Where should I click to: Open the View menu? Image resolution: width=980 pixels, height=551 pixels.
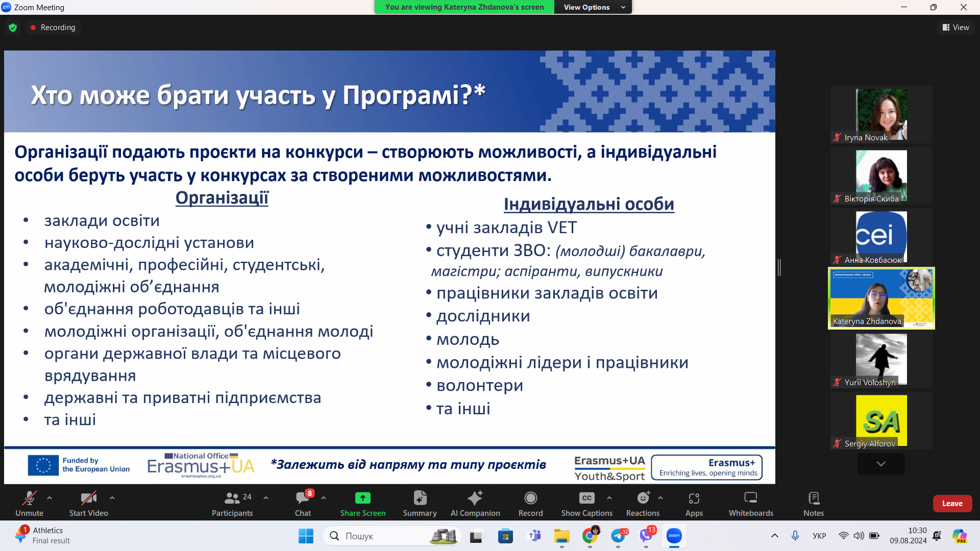tap(955, 28)
